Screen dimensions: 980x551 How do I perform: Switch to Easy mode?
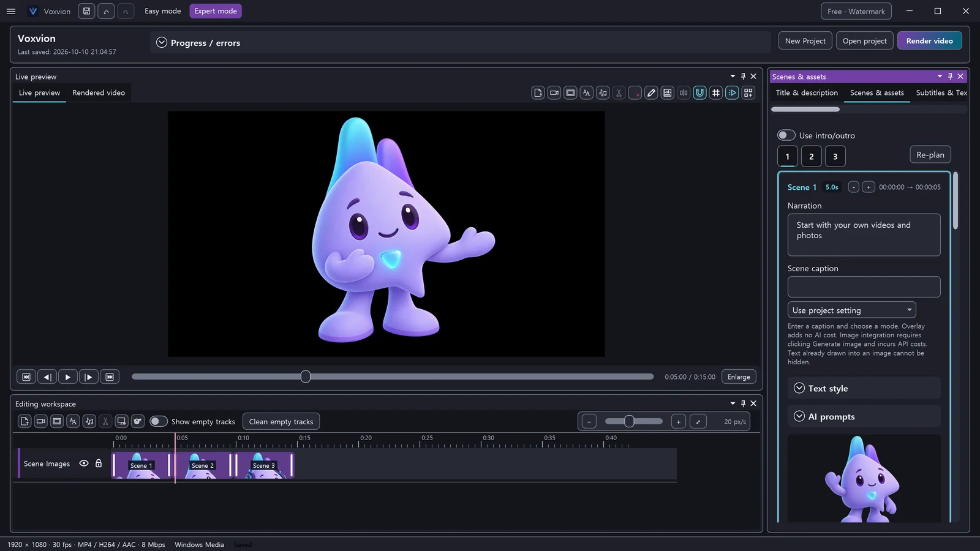(x=163, y=11)
